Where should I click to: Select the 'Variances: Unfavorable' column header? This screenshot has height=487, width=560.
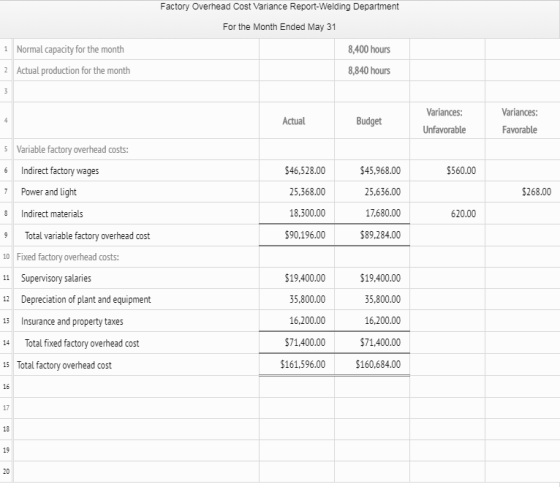point(444,121)
